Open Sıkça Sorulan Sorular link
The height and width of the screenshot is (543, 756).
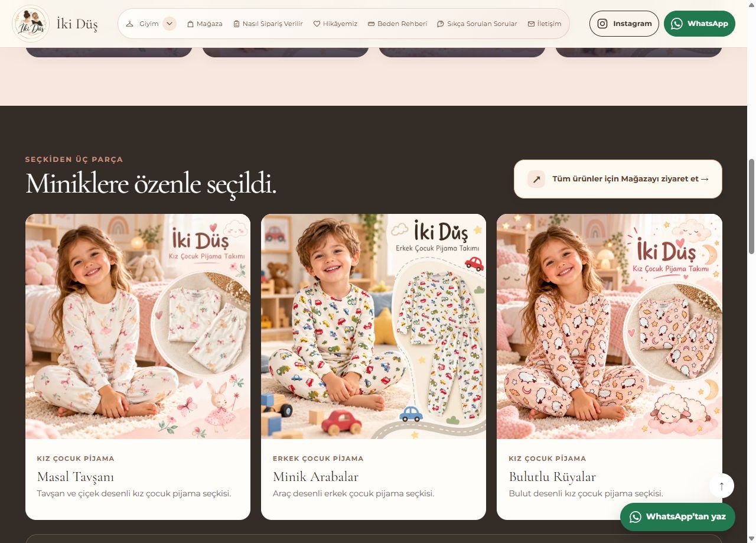point(477,24)
